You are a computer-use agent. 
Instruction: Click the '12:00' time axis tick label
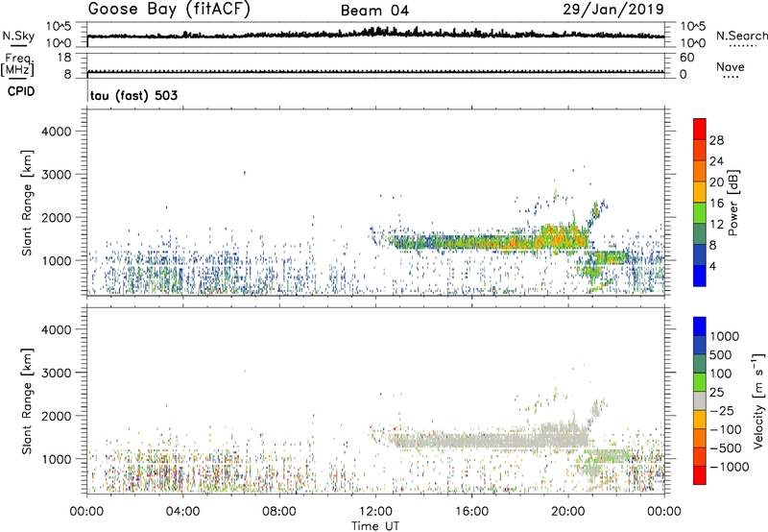[x=375, y=512]
